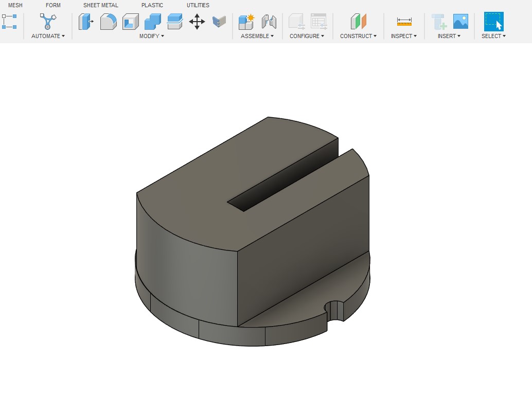Click the Offset Plane construct icon
Screen dimensions: 532x397
point(358,22)
